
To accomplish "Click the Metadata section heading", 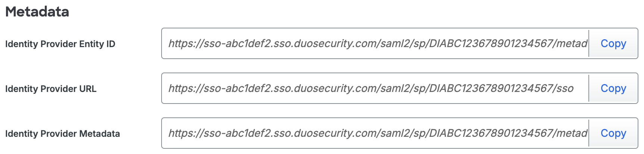I will click(37, 12).
